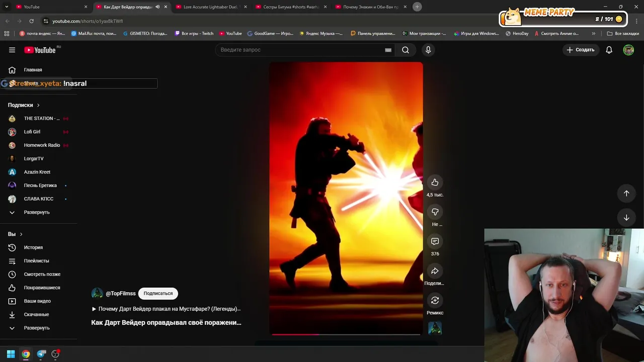Open the sound thumbnail below Remix
This screenshot has height=362, width=644.
coord(435,328)
